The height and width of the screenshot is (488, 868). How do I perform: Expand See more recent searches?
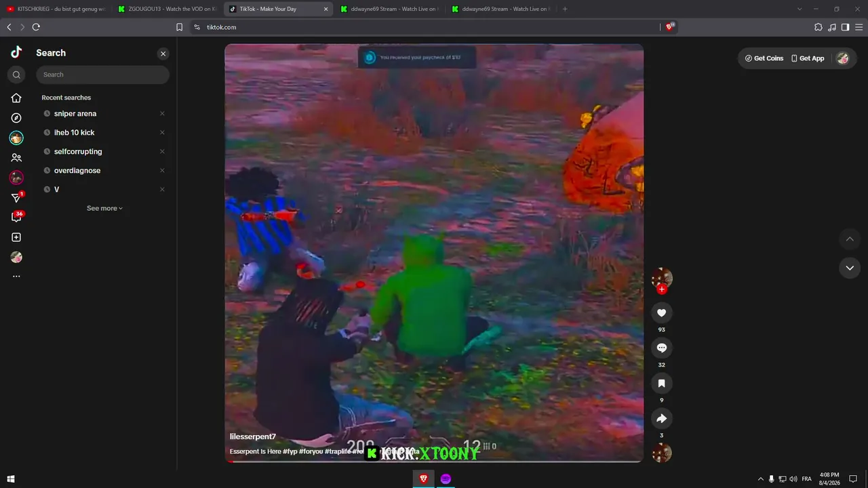point(104,209)
